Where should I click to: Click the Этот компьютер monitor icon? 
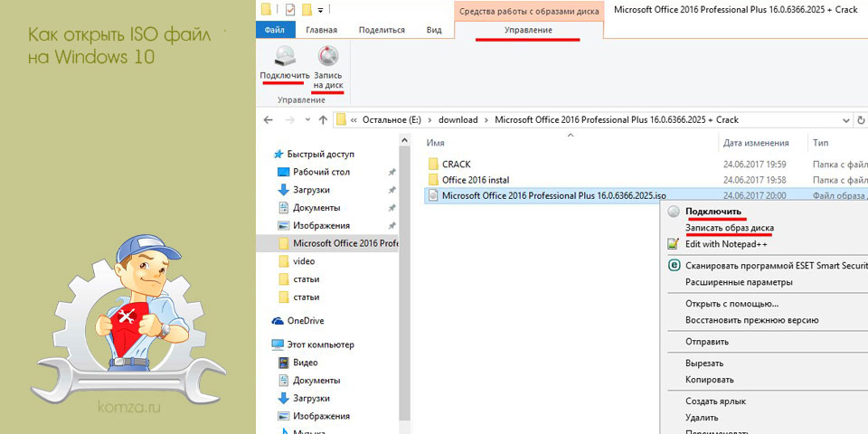tap(278, 344)
